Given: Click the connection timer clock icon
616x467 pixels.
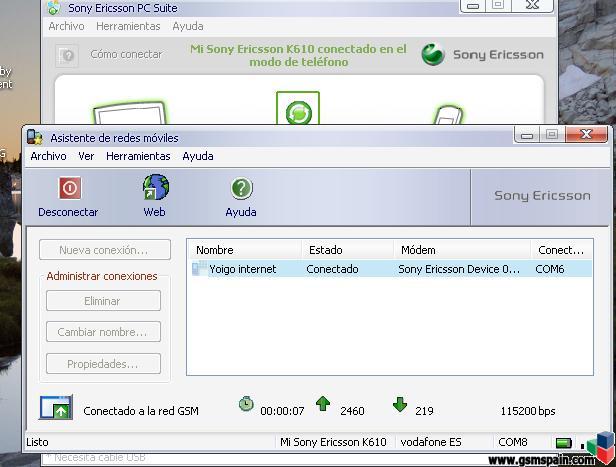Looking at the screenshot, I should pyautogui.click(x=246, y=404).
